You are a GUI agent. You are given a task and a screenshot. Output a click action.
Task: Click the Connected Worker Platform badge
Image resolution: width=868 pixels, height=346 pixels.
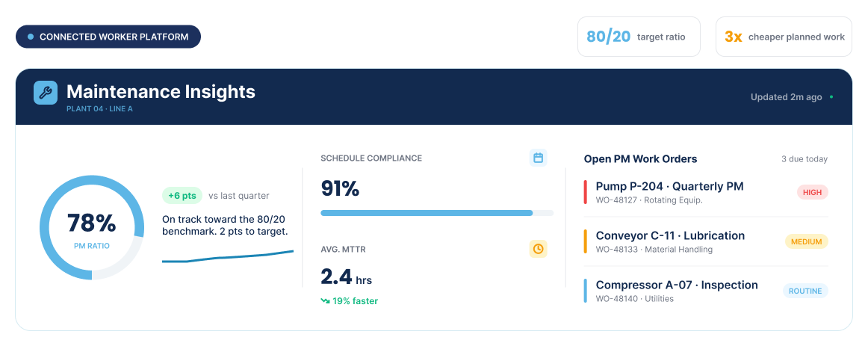[108, 37]
